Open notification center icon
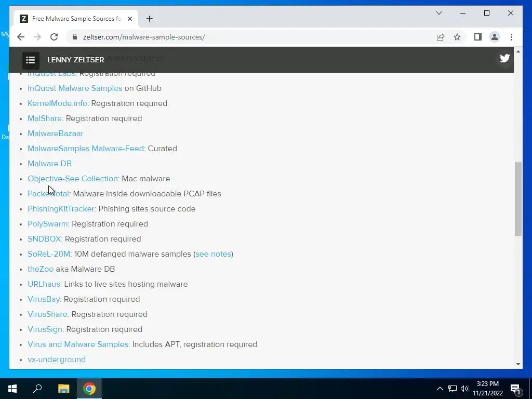The image size is (532, 399). 515,389
